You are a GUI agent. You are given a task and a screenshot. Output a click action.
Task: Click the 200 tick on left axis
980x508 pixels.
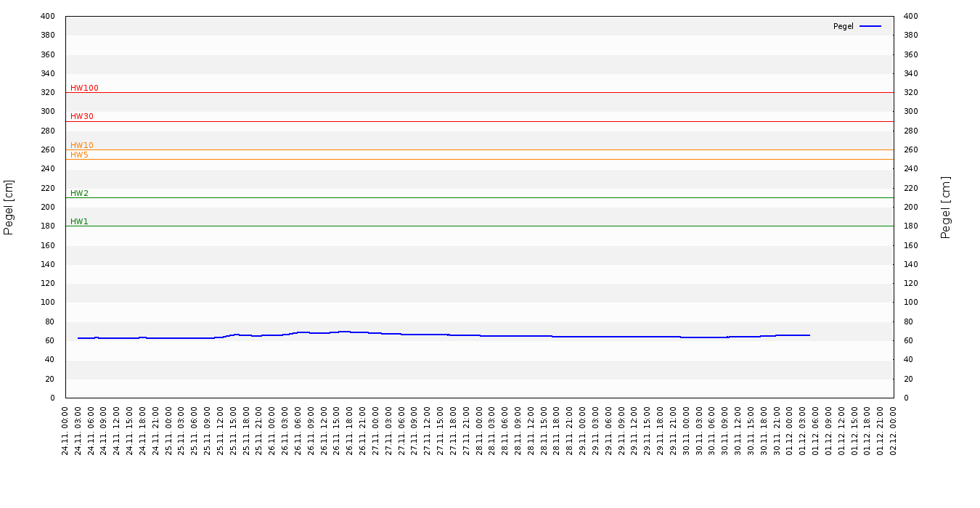click(47, 207)
